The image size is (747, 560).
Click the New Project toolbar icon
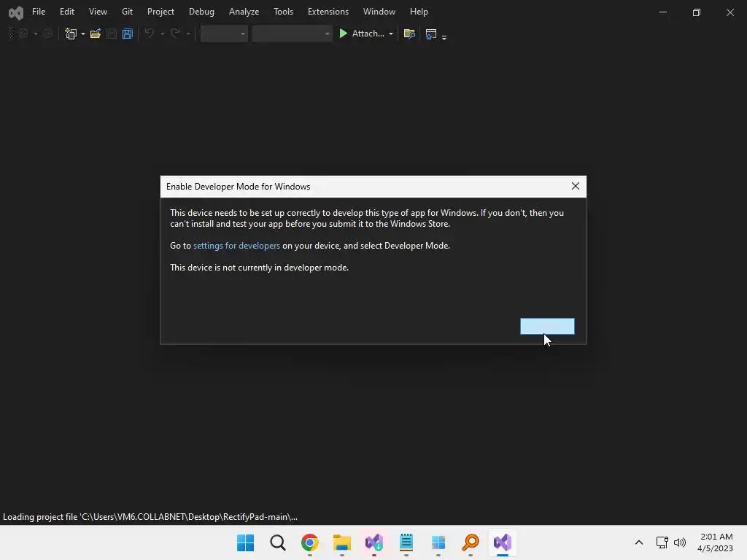tap(71, 34)
